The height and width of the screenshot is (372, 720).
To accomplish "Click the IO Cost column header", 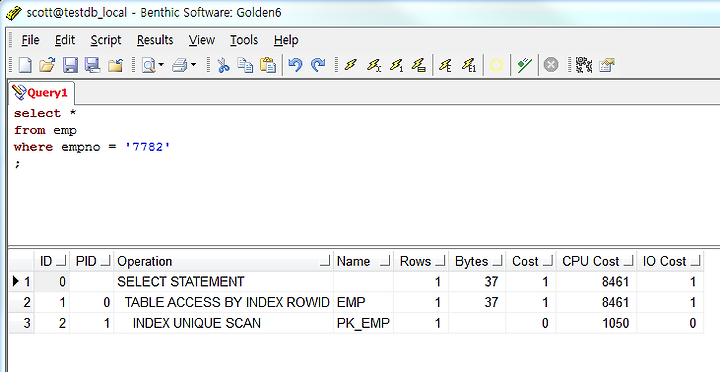I will (670, 261).
